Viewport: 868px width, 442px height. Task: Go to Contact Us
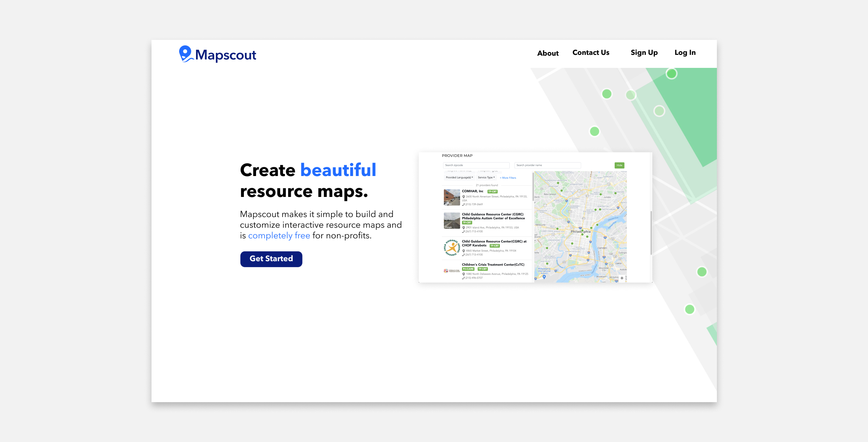coord(591,52)
